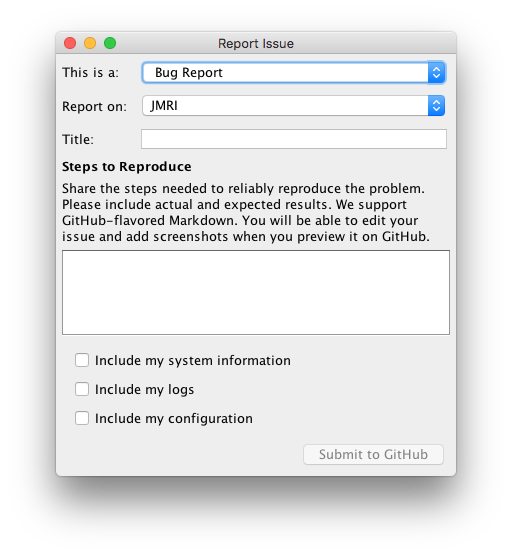Click the GitHub-flavored Markdown instructions paragraph
The image size is (512, 556).
click(x=246, y=212)
